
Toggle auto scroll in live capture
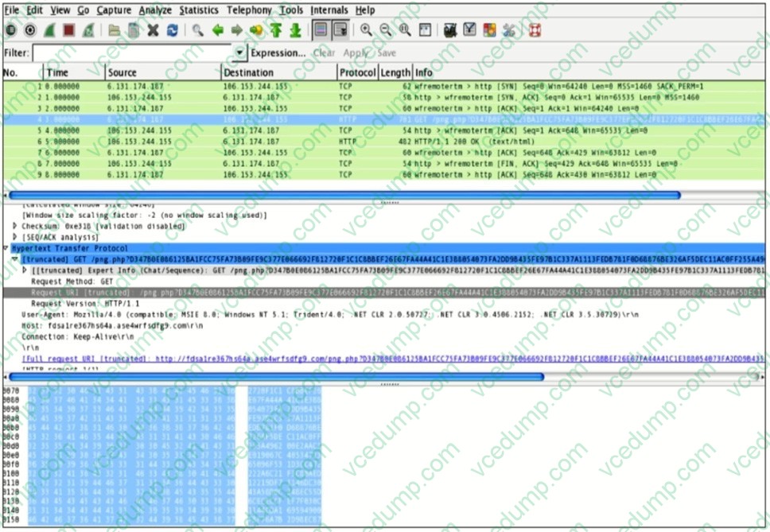tap(340, 30)
